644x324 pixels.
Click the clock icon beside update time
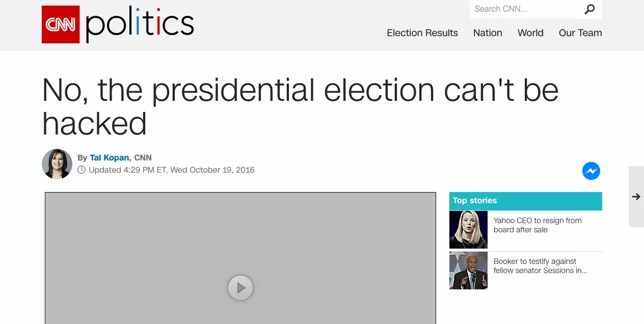click(x=82, y=170)
